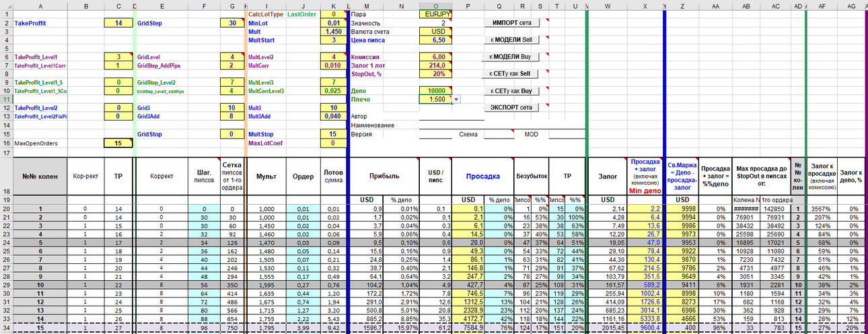Click the №№ колен table header
Viewport: 868px width, 334px height.
[40, 176]
